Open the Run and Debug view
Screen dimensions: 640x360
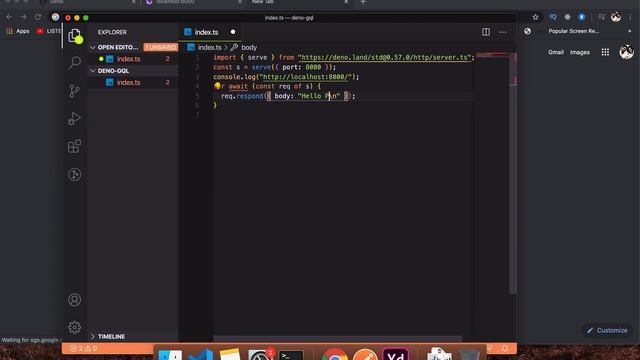click(75, 118)
